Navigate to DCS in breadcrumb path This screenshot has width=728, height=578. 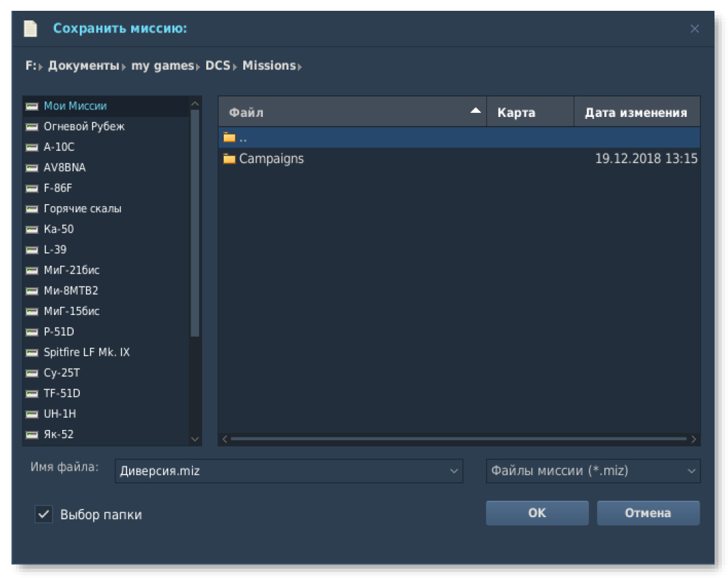pyautogui.click(x=218, y=66)
